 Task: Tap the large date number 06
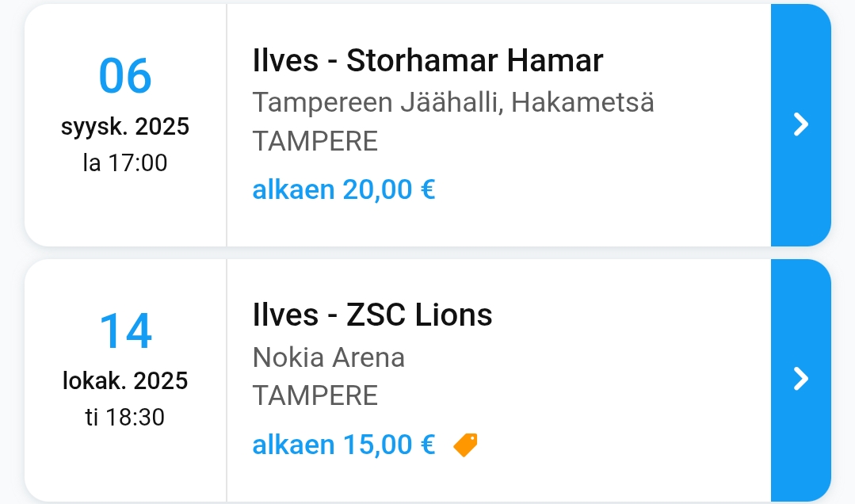pyautogui.click(x=125, y=76)
